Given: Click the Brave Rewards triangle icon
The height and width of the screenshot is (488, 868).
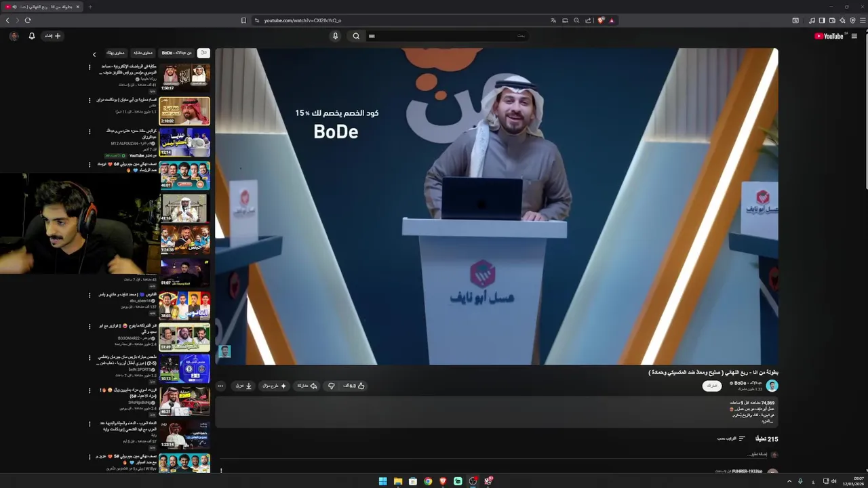Looking at the screenshot, I should click(x=612, y=20).
